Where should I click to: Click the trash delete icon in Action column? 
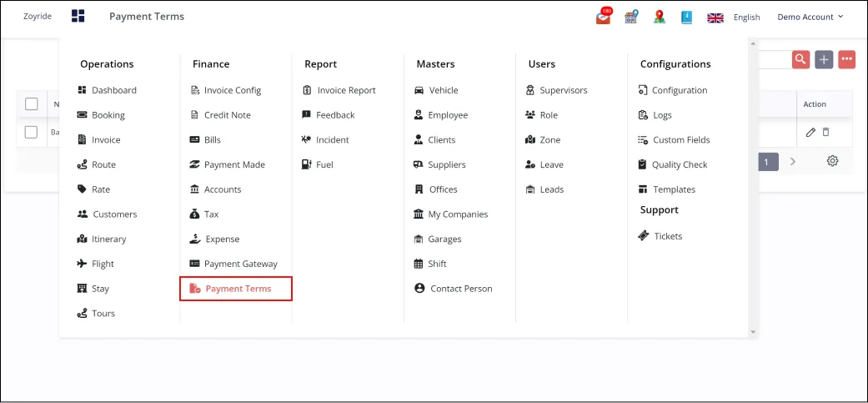(x=825, y=132)
